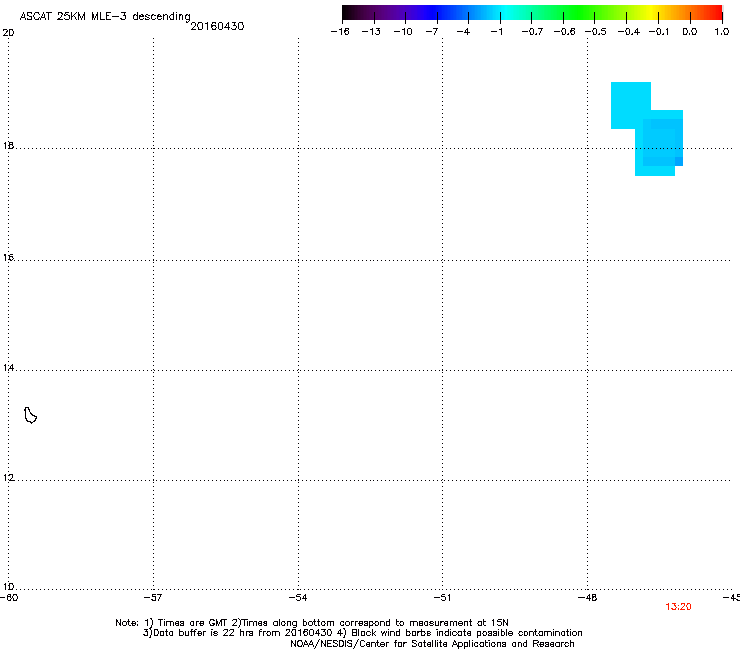Click the darker blue data cell
740x650 pixels.
click(x=679, y=161)
